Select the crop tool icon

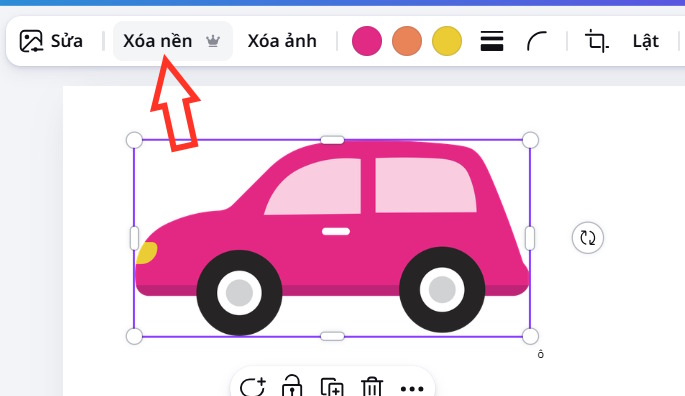pyautogui.click(x=597, y=41)
